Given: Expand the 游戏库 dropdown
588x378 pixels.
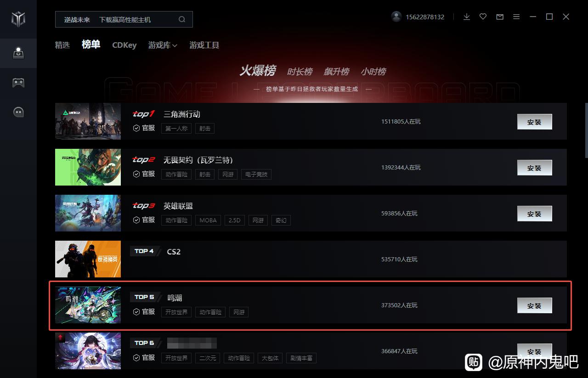Looking at the screenshot, I should 163,45.
